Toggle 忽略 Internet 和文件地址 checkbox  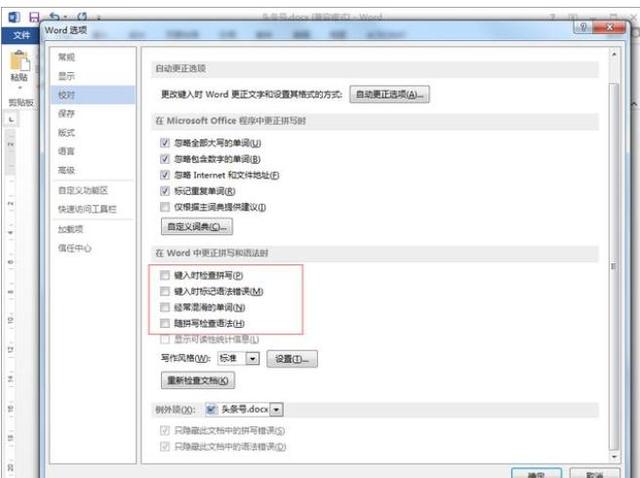tap(164, 175)
